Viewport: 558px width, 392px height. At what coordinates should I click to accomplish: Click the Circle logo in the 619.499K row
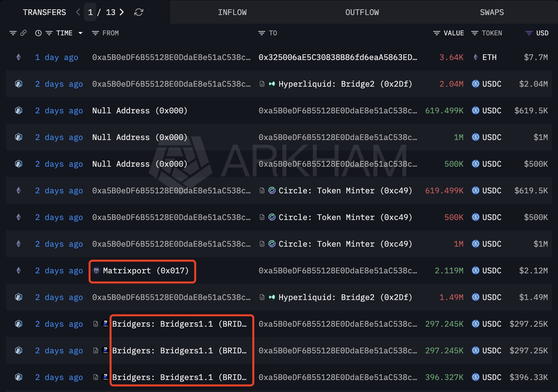[272, 191]
